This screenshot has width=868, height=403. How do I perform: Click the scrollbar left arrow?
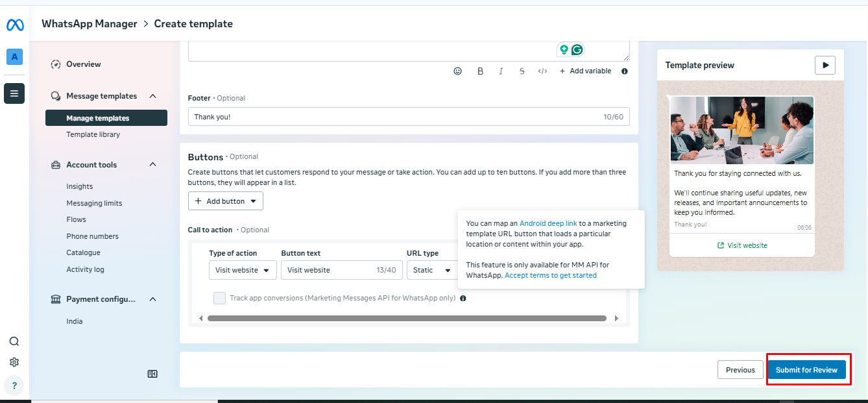point(200,319)
